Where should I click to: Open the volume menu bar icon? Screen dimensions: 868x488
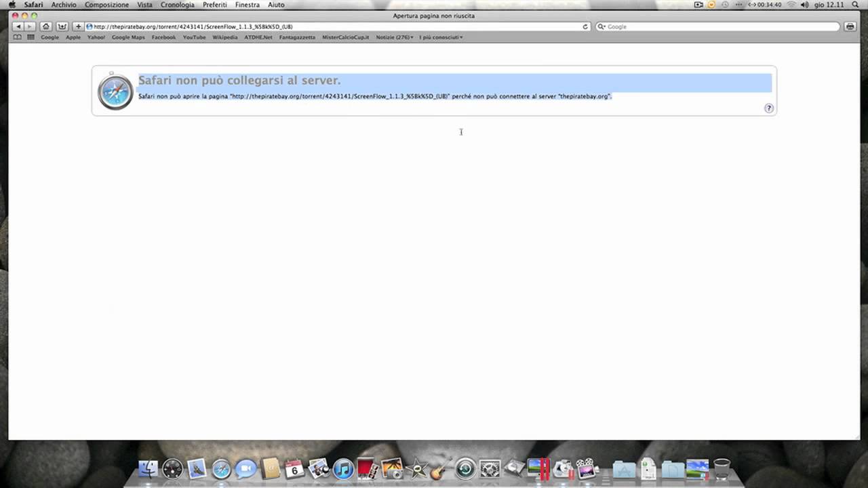[806, 5]
